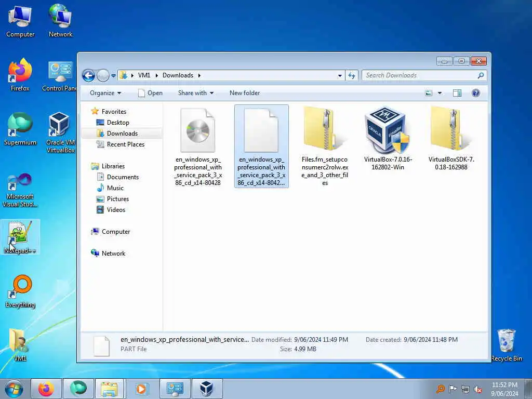This screenshot has width=532, height=399.
Task: Open VirtualBox from the taskbar
Action: tap(207, 389)
